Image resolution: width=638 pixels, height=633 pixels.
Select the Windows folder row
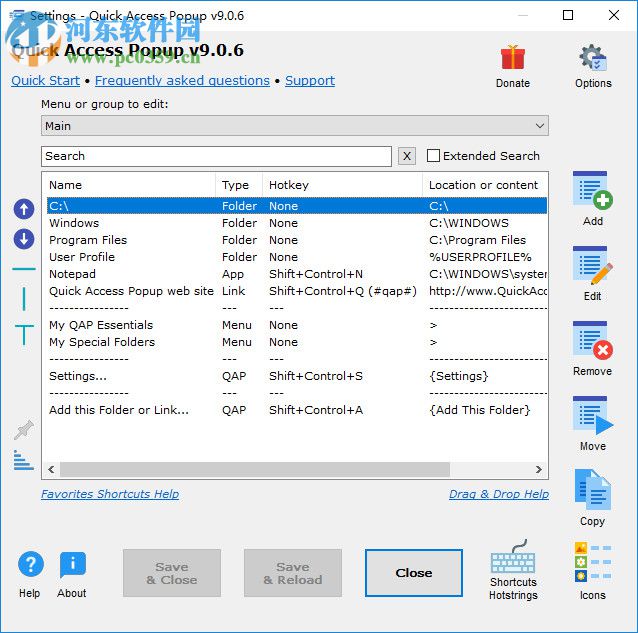point(297,223)
